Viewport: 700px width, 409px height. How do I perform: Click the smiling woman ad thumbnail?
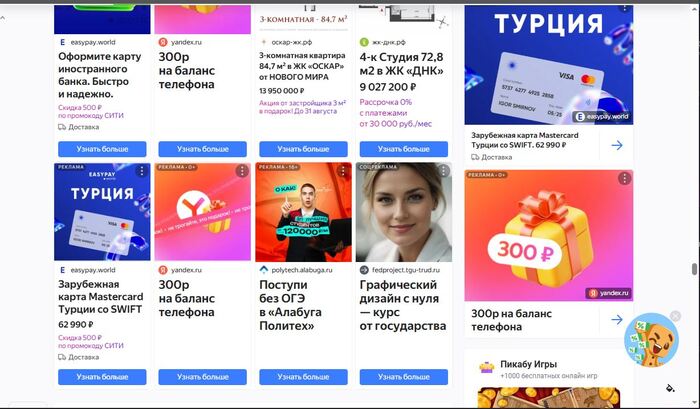coord(404,212)
